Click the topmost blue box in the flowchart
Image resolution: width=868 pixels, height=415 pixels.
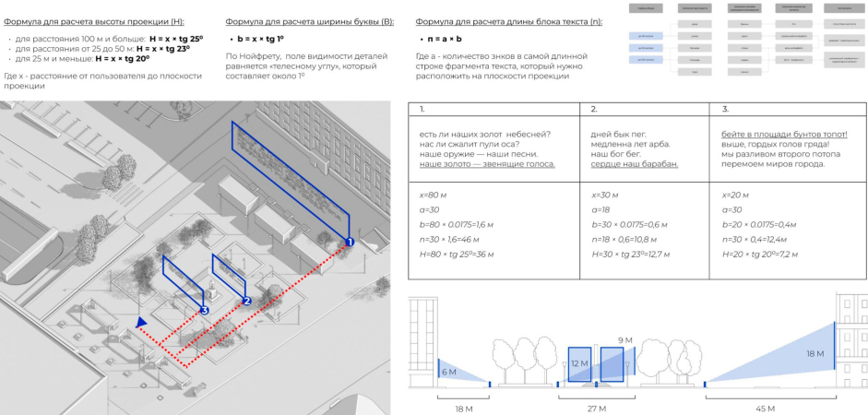(646, 36)
